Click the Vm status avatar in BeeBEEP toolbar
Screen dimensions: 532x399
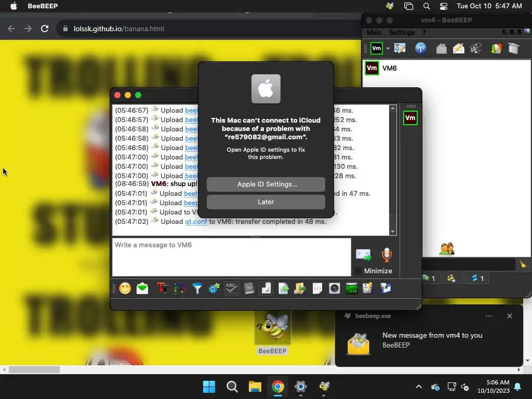coord(377,48)
